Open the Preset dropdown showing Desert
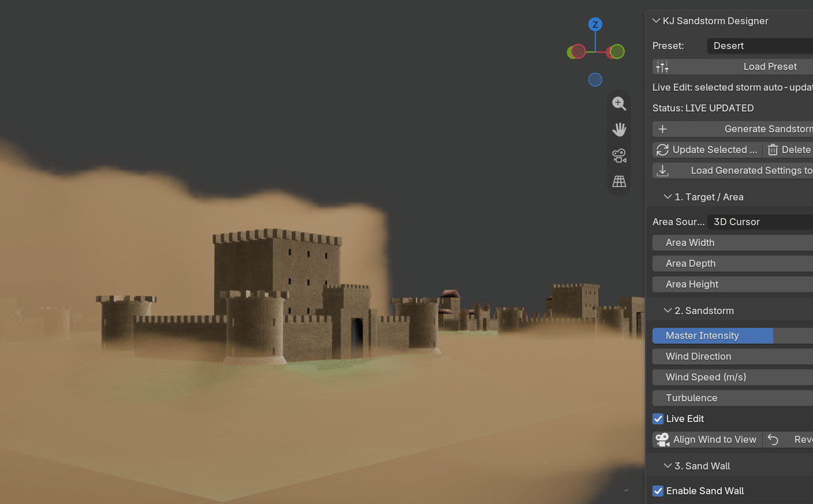Viewport: 813px width, 504px height. [759, 45]
